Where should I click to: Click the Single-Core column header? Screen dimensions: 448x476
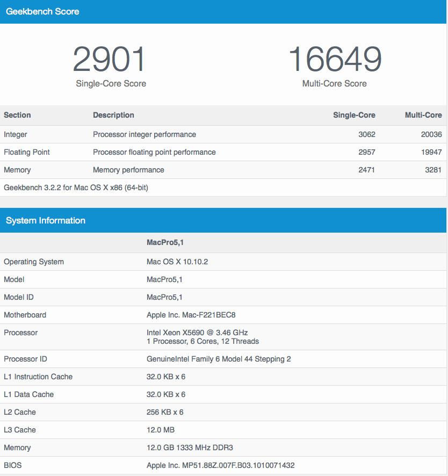click(x=354, y=115)
